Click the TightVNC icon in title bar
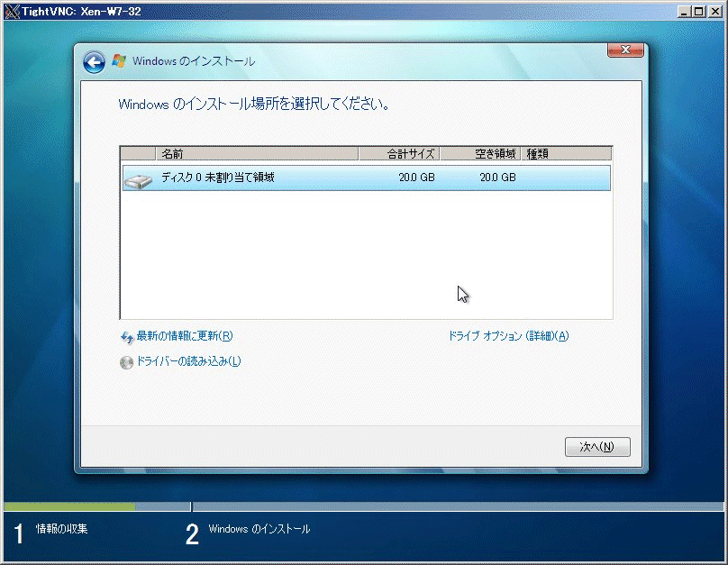The width and height of the screenshot is (728, 565). coord(12,12)
